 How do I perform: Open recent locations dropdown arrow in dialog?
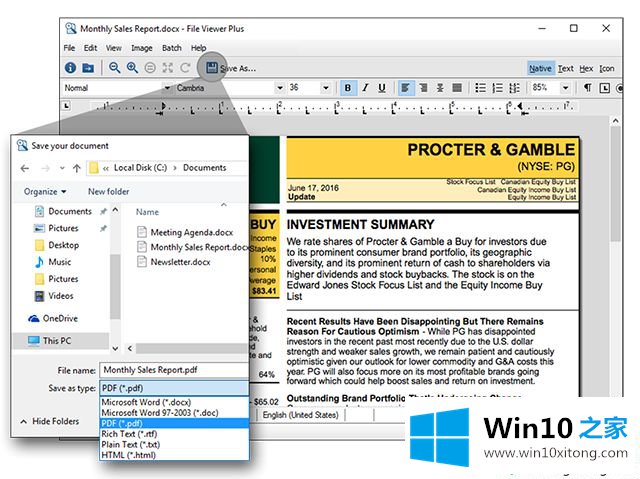coord(62,168)
